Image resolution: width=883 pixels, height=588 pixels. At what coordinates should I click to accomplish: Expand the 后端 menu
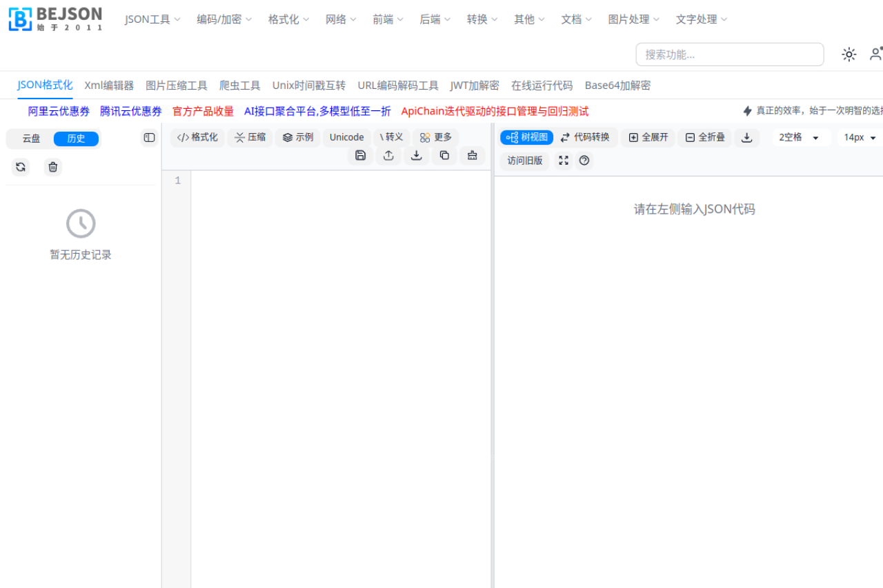pos(435,19)
